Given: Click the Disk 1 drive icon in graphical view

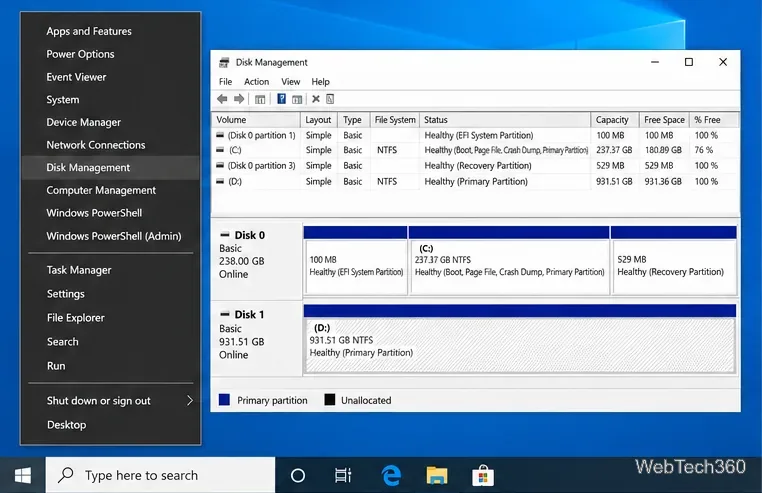Looking at the screenshot, I should 225,314.
